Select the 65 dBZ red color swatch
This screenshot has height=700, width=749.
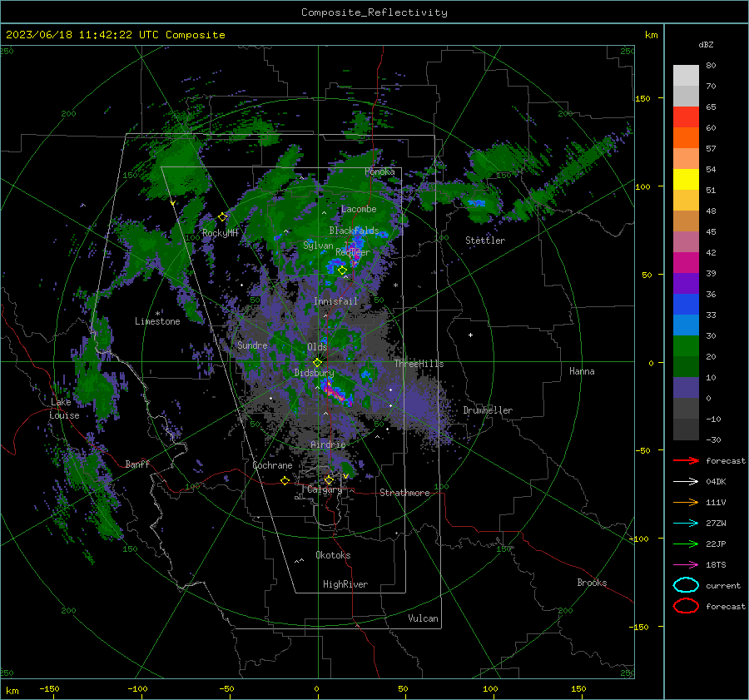686,117
